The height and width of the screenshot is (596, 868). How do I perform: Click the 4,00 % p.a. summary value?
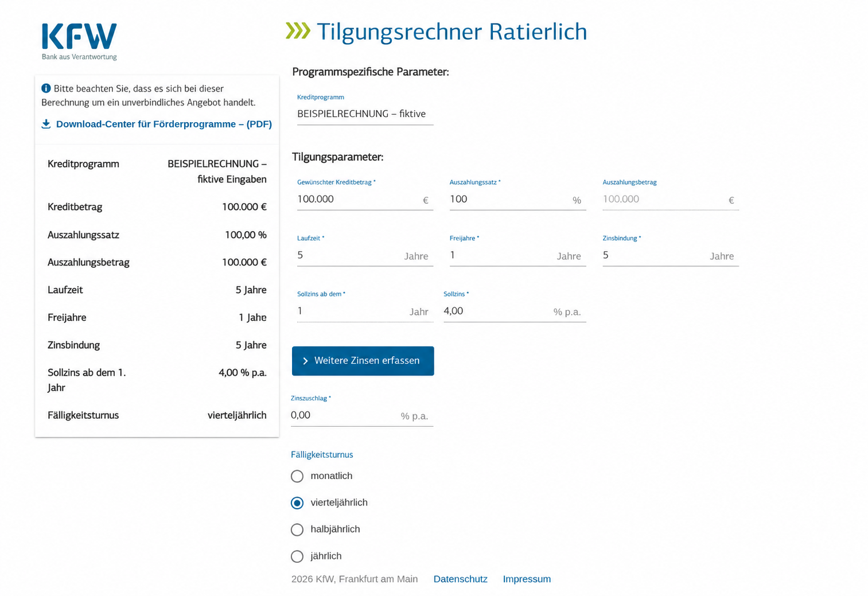[x=243, y=373]
